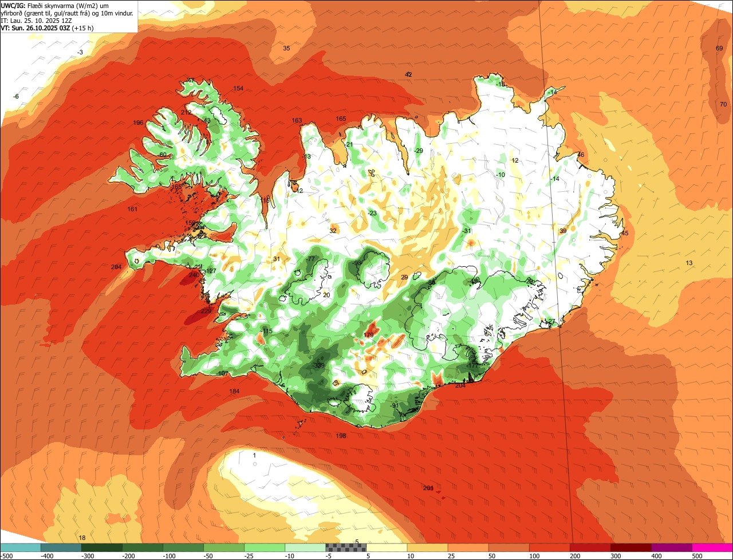The image size is (733, 560).
Task: Pick the legend swatch between 50 and 100
Action: pos(509,547)
